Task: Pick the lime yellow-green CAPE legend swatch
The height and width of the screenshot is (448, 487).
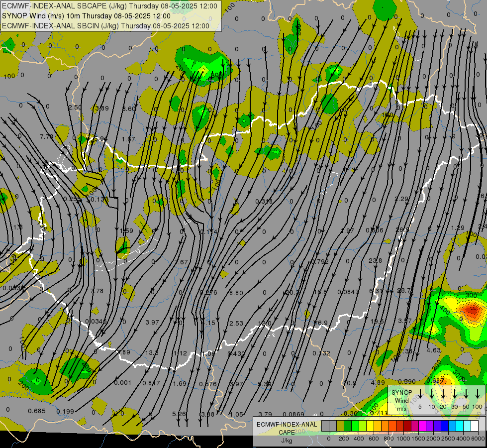Action: (x=363, y=426)
